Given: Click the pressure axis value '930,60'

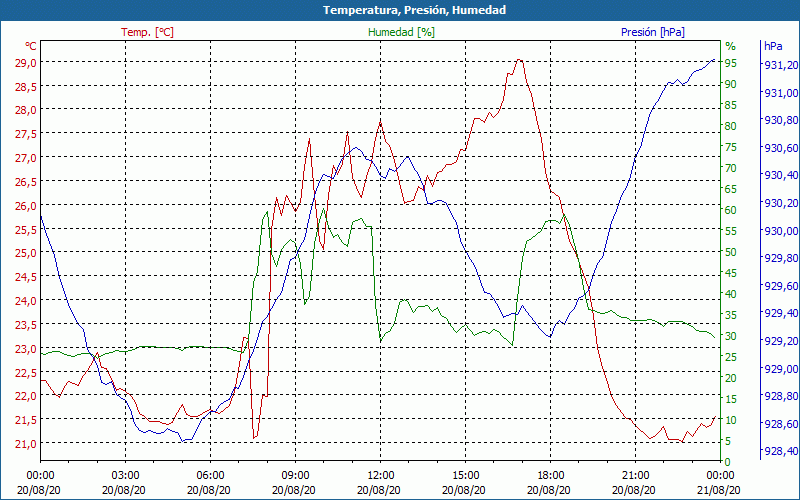Looking at the screenshot, I should point(781,148).
